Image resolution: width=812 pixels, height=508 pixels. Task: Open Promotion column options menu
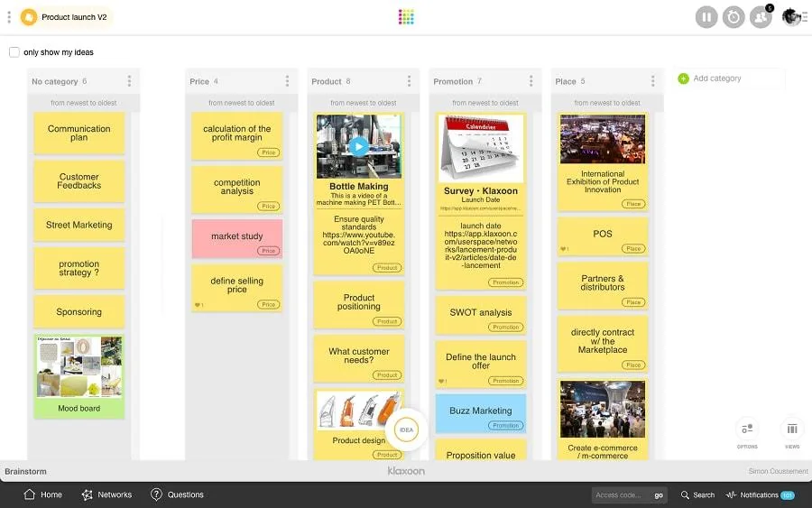point(531,81)
